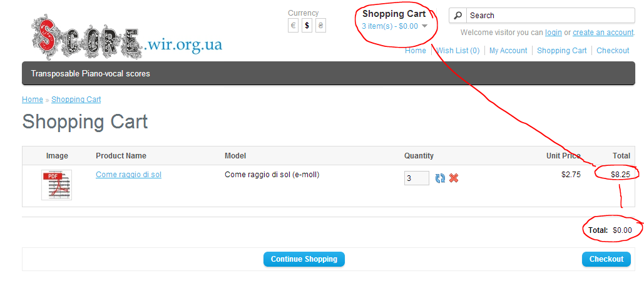Click the Quantity column header
Screen dimensions: 644x298
pyautogui.click(x=419, y=156)
